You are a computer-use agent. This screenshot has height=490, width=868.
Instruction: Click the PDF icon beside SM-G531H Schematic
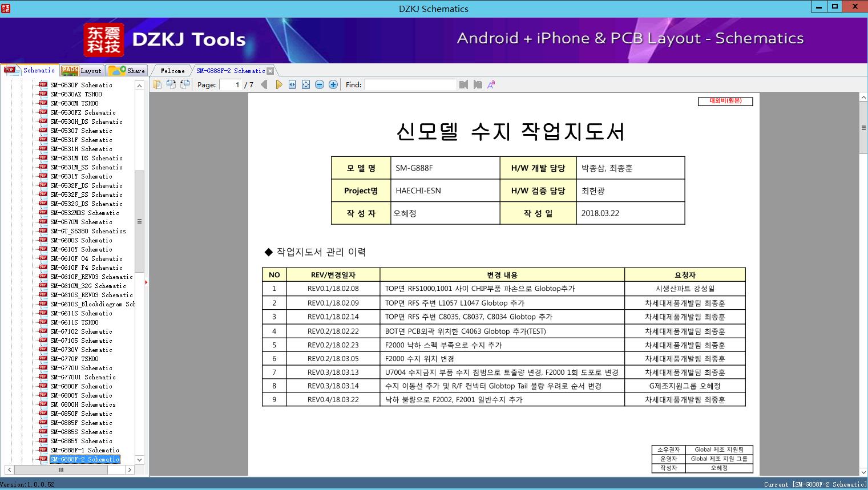pos(43,148)
